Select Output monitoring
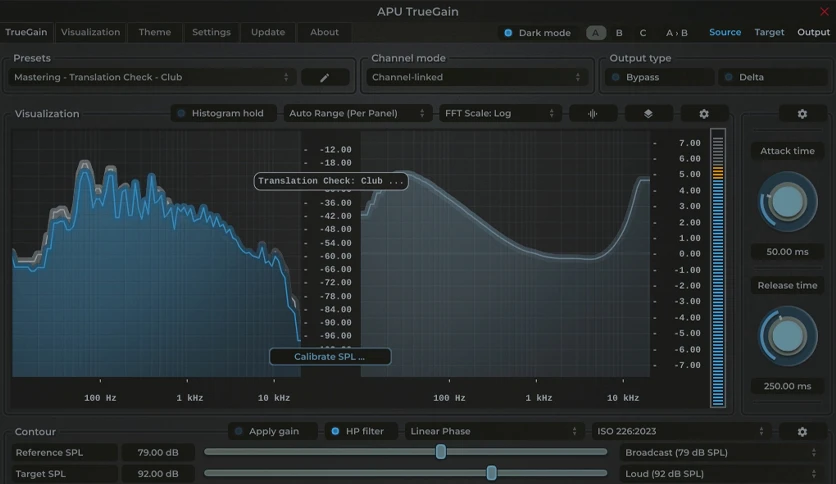The width and height of the screenshot is (836, 484). (814, 32)
